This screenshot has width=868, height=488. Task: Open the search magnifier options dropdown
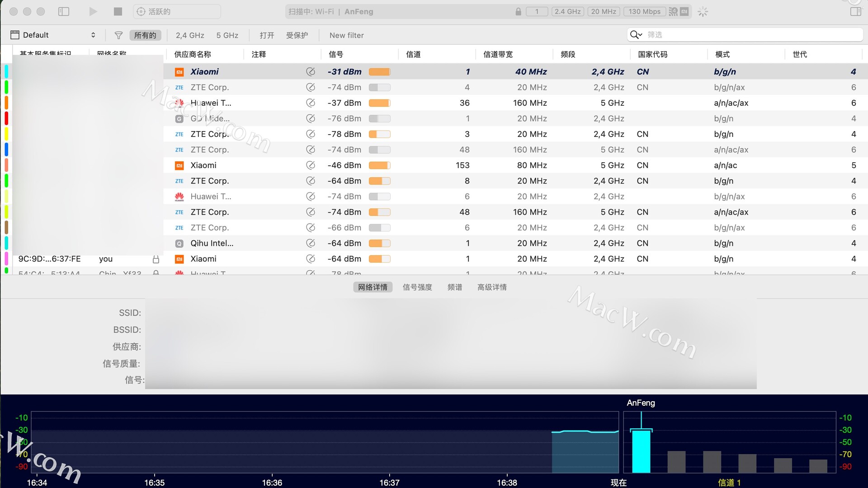click(x=636, y=35)
